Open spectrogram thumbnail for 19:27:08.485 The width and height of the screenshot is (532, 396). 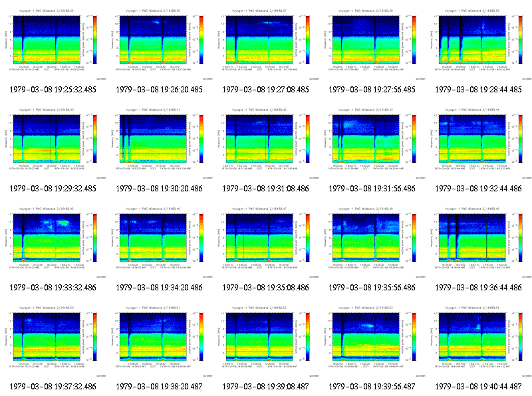click(x=266, y=44)
